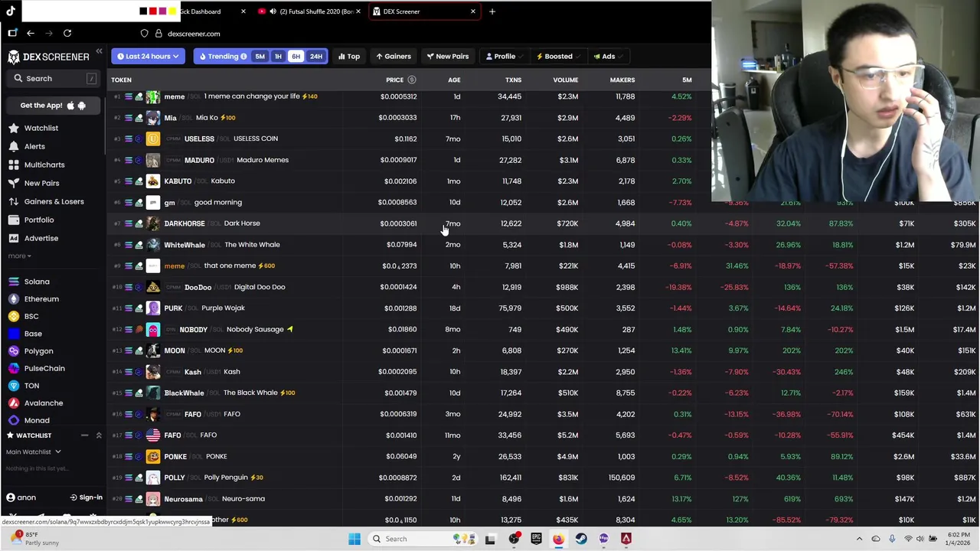The image size is (980, 551).
Task: Open Windows Start menu
Action: click(354, 539)
